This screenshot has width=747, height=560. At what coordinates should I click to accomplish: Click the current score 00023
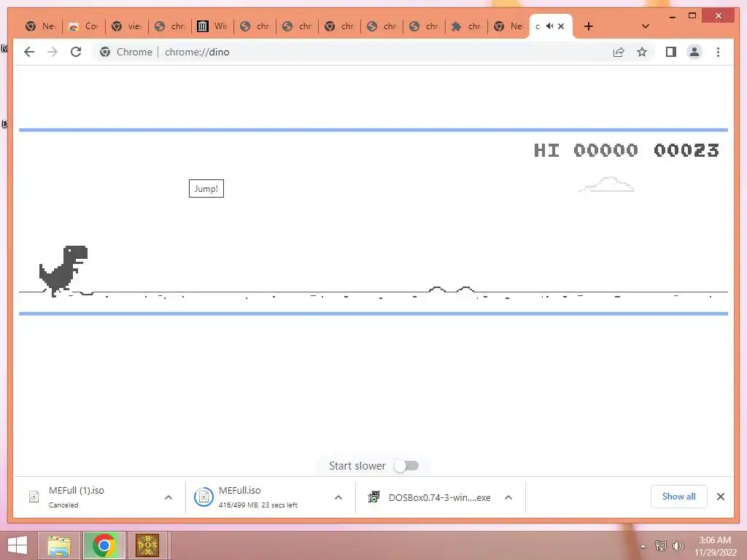click(x=686, y=150)
